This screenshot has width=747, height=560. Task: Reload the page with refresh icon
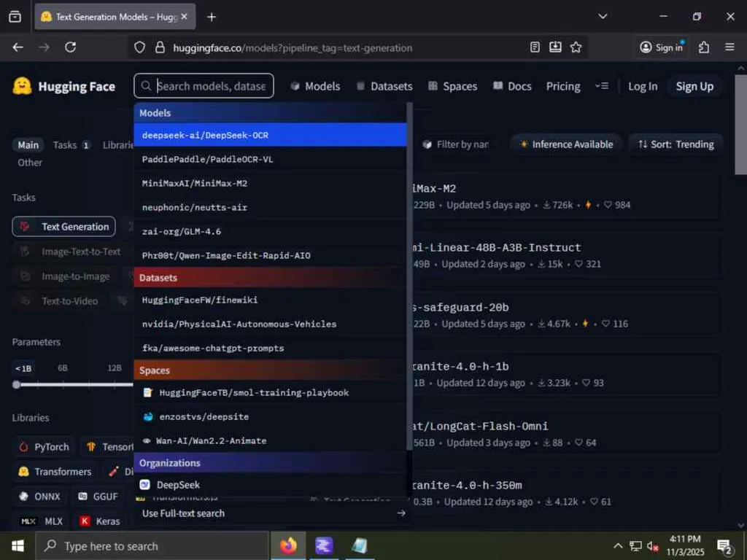[71, 47]
